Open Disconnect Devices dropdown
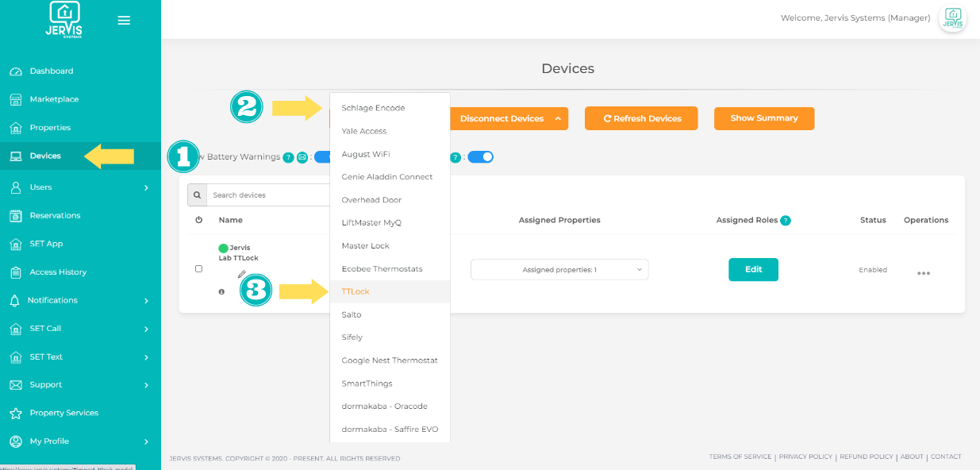 coord(509,118)
